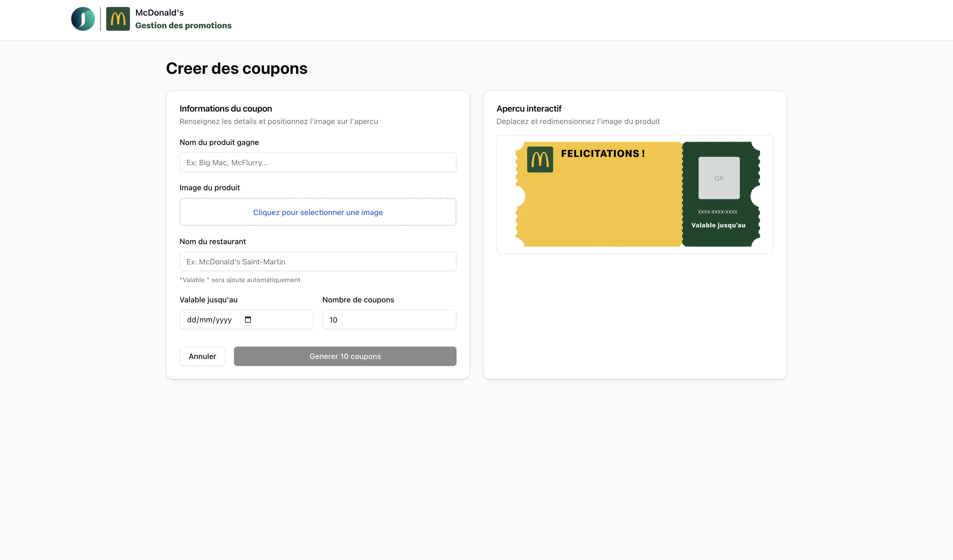This screenshot has height=560, width=953.
Task: Click the 'Valable jusqu'au' date field
Action: click(212, 320)
